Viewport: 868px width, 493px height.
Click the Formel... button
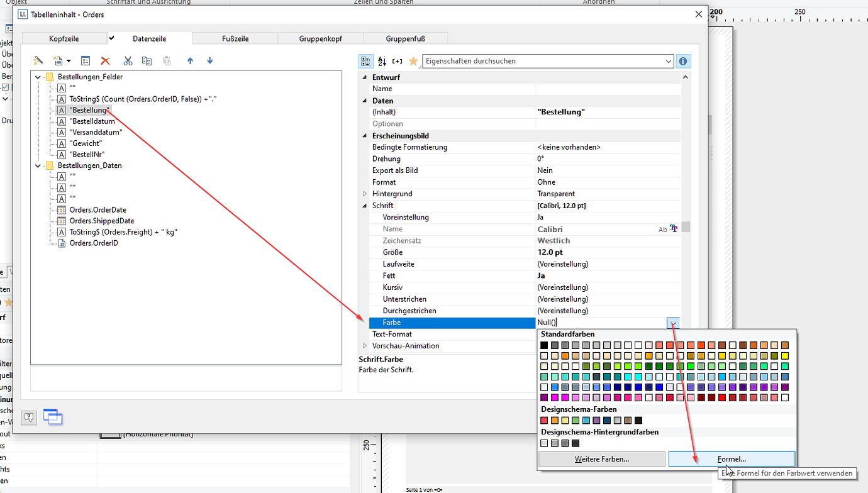coord(732,459)
